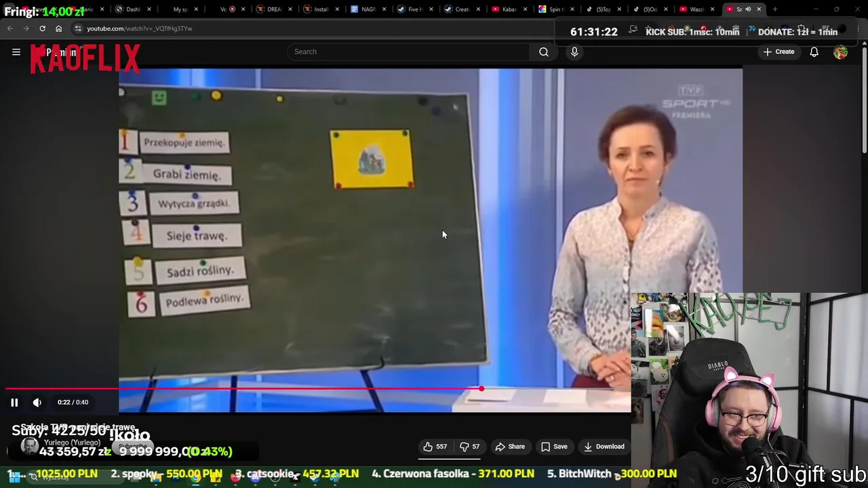868x488 pixels.
Task: Switch to the Spin browser tab
Action: [x=555, y=9]
